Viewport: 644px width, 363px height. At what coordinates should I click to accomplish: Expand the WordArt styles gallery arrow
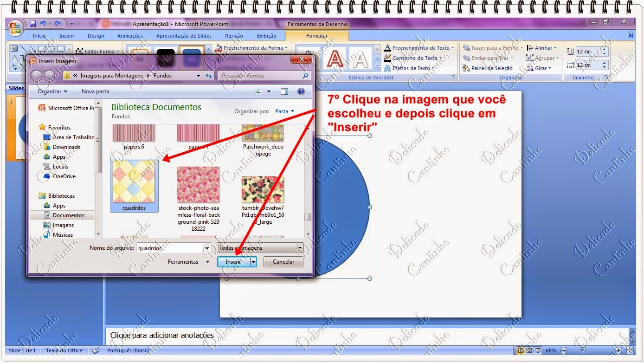point(377,68)
